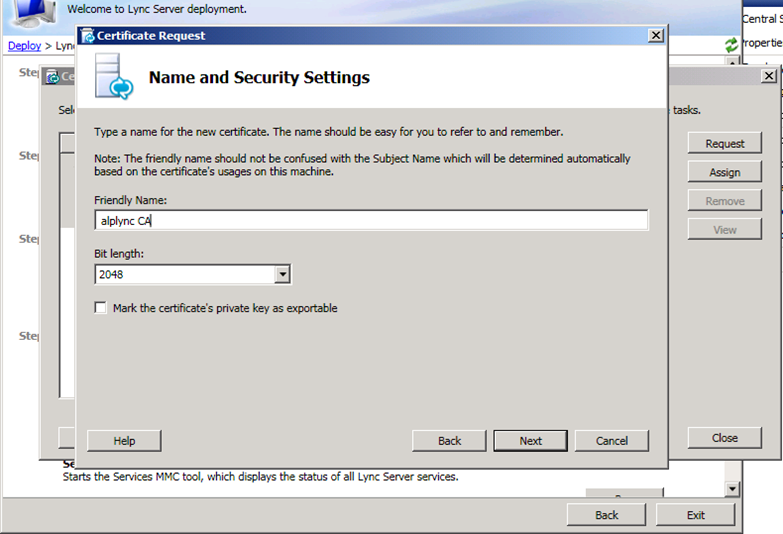Click Exit in the deployment wizard

[x=695, y=515]
